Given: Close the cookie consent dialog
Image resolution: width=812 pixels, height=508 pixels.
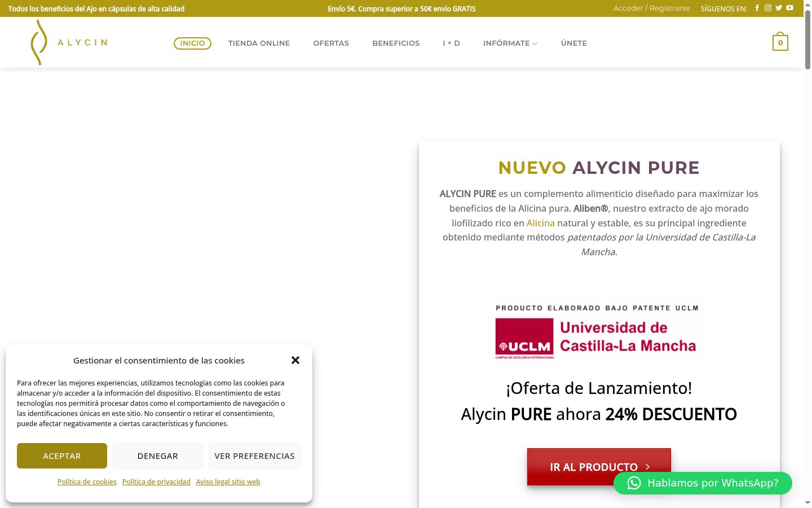Looking at the screenshot, I should 295,360.
